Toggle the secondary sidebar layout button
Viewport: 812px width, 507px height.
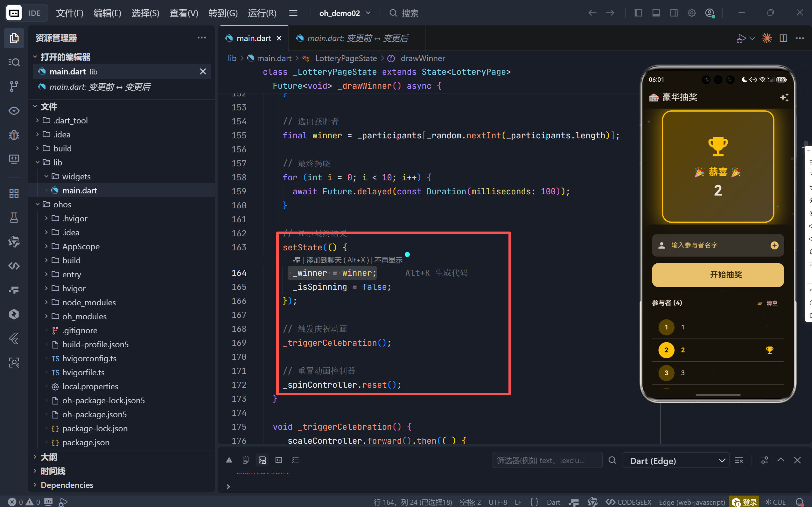(674, 13)
